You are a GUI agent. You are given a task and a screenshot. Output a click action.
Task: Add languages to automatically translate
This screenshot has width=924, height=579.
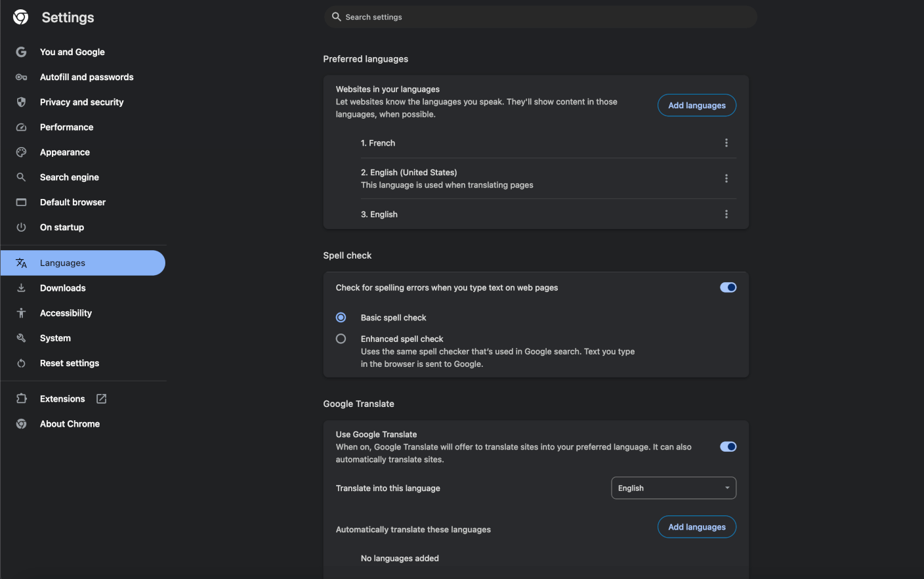coord(697,526)
